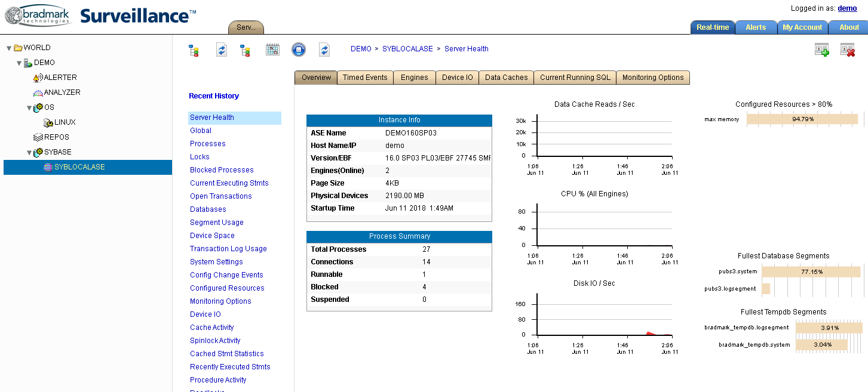Click the ANALYZER gauge icon in tree
Screen dimensions: 868x392
click(x=38, y=92)
